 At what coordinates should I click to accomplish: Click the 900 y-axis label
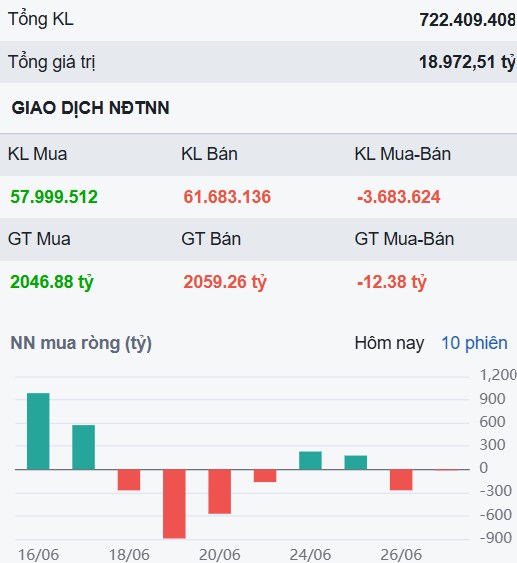(492, 399)
